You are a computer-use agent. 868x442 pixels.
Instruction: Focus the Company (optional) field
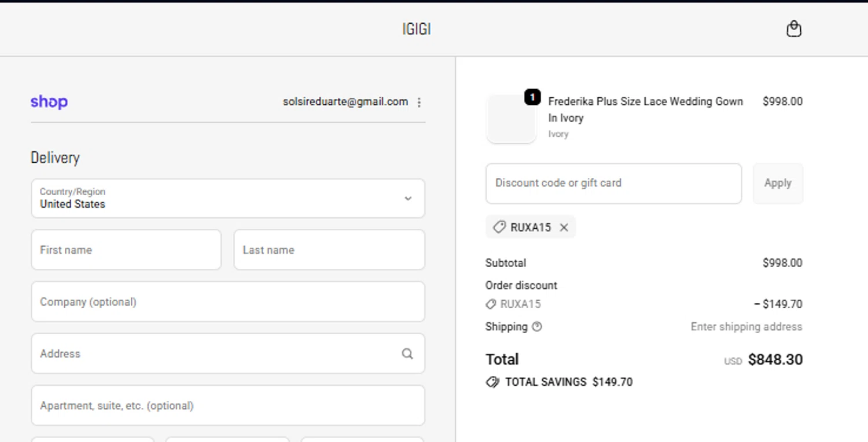pos(228,302)
